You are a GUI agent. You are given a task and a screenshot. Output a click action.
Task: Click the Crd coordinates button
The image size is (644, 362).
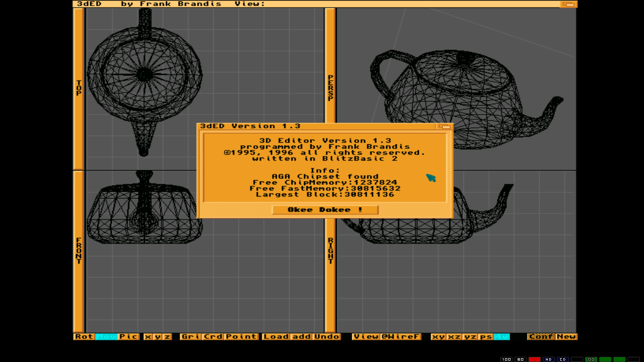point(213,337)
